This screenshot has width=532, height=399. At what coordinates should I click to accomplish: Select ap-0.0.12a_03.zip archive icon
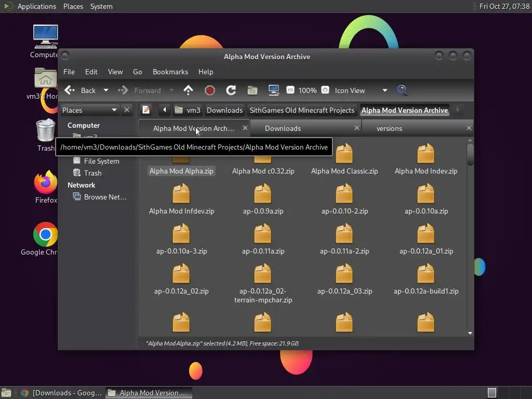coord(344,273)
